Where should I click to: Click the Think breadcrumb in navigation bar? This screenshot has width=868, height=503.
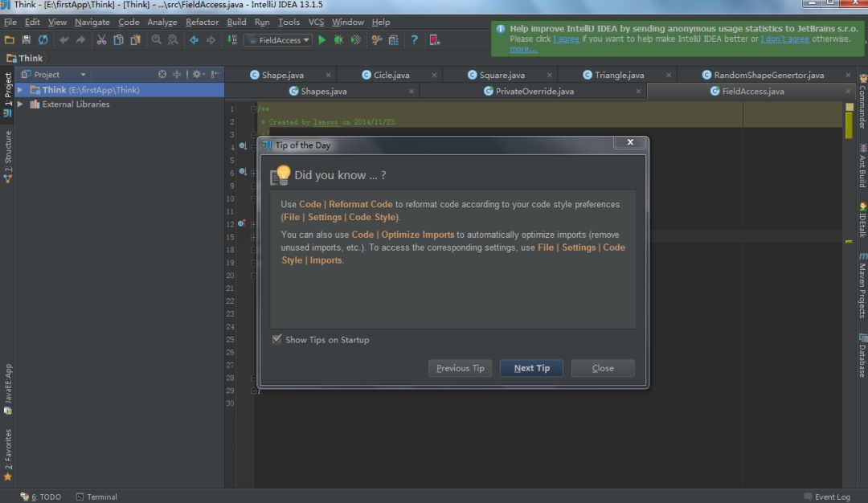(x=24, y=58)
